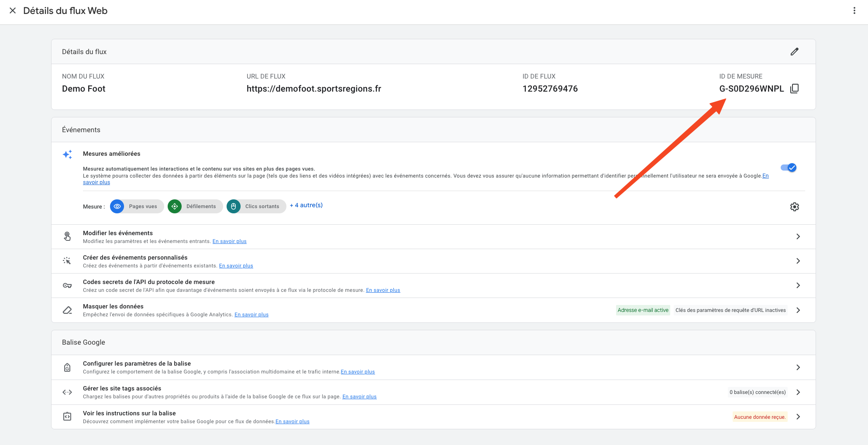Expand Créer des événements personnalisés row
868x445 pixels.
[x=798, y=261]
